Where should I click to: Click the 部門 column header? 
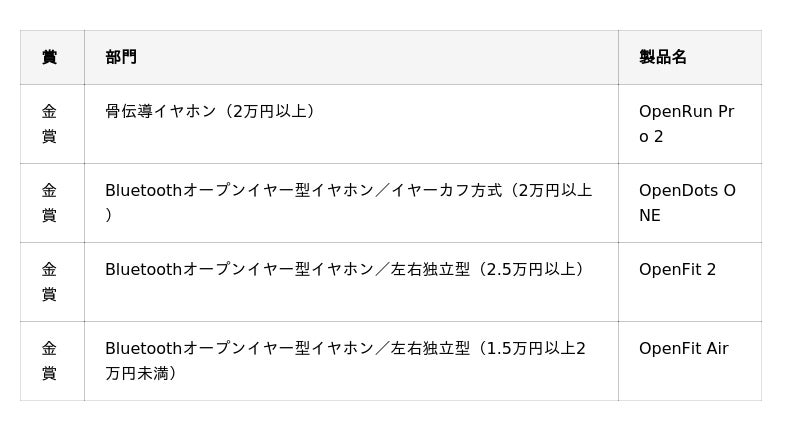click(121, 57)
